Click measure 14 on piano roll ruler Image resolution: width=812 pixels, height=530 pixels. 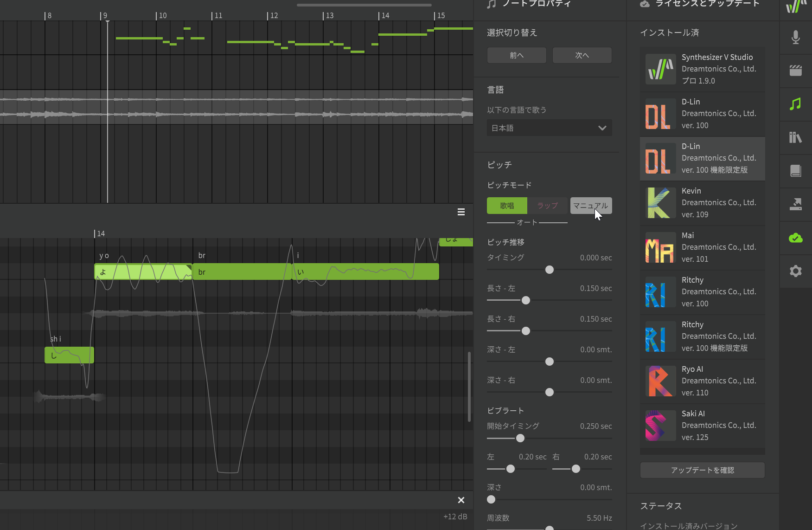pyautogui.click(x=100, y=233)
